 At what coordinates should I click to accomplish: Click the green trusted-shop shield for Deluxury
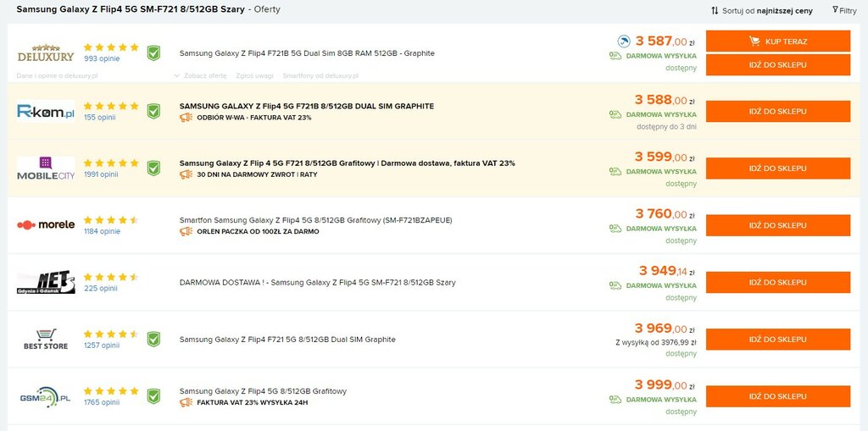153,53
